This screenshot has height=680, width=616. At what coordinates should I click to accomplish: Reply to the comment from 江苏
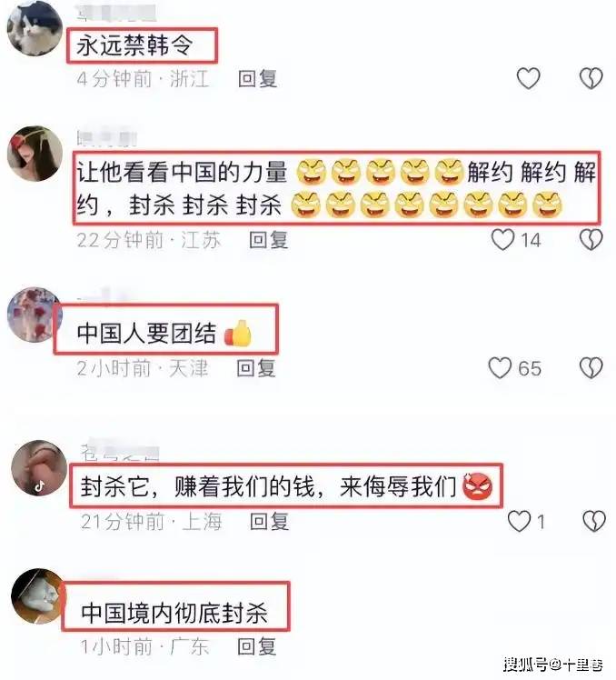pyautogui.click(x=269, y=240)
